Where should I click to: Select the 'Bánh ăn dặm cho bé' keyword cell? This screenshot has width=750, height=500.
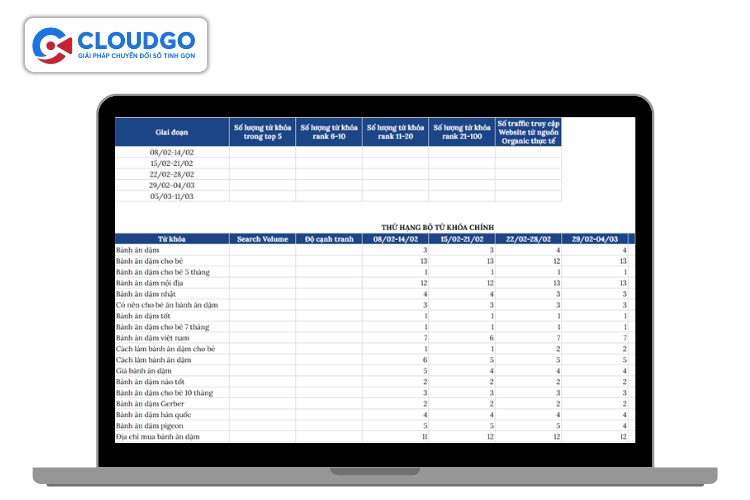click(x=150, y=261)
